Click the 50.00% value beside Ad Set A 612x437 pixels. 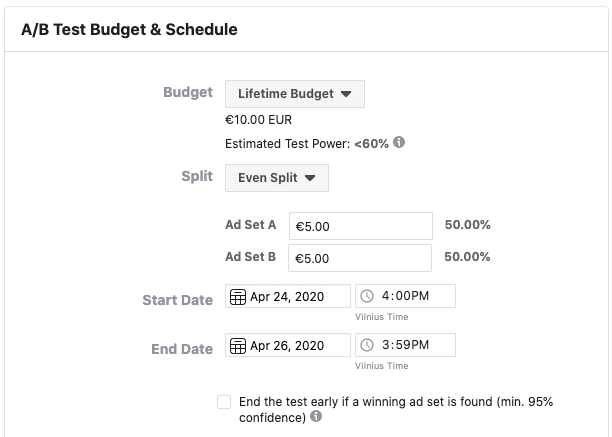467,225
